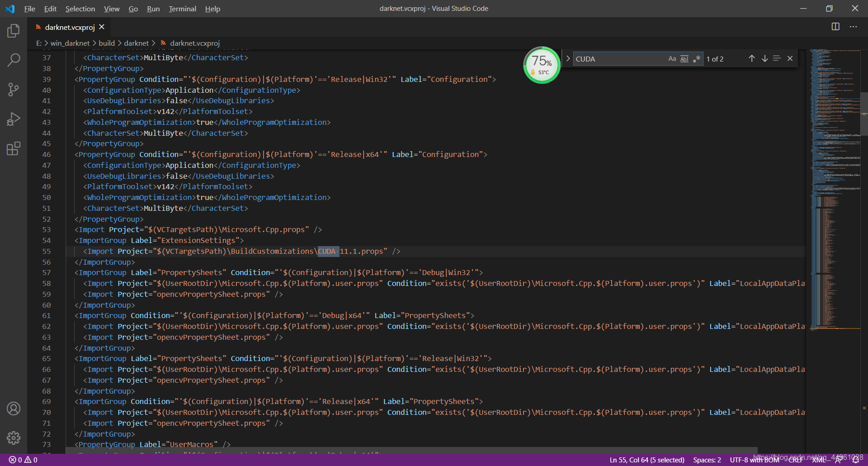Viewport: 868px width, 466px height.
Task: Open the Help menu
Action: tap(212, 9)
